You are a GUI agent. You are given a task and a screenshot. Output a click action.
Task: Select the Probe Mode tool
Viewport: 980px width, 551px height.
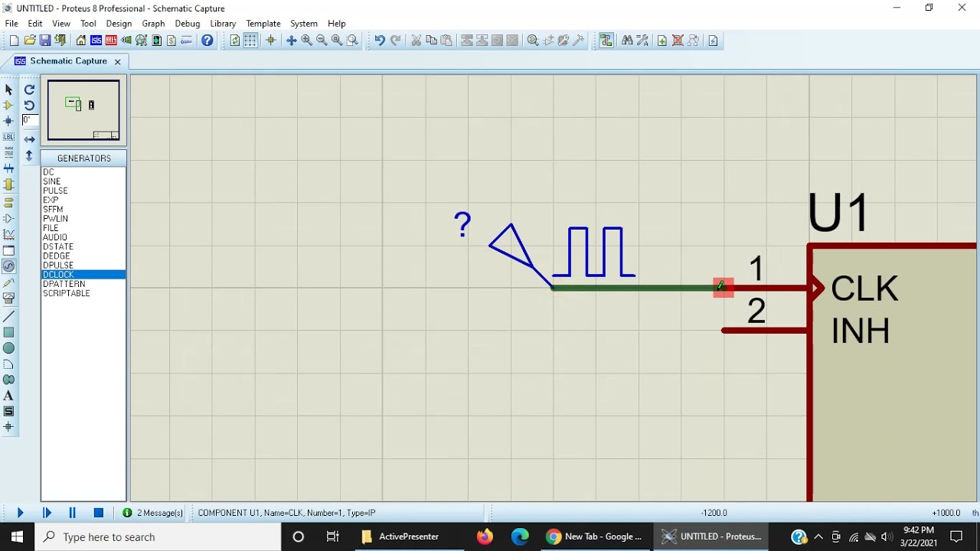pos(8,282)
